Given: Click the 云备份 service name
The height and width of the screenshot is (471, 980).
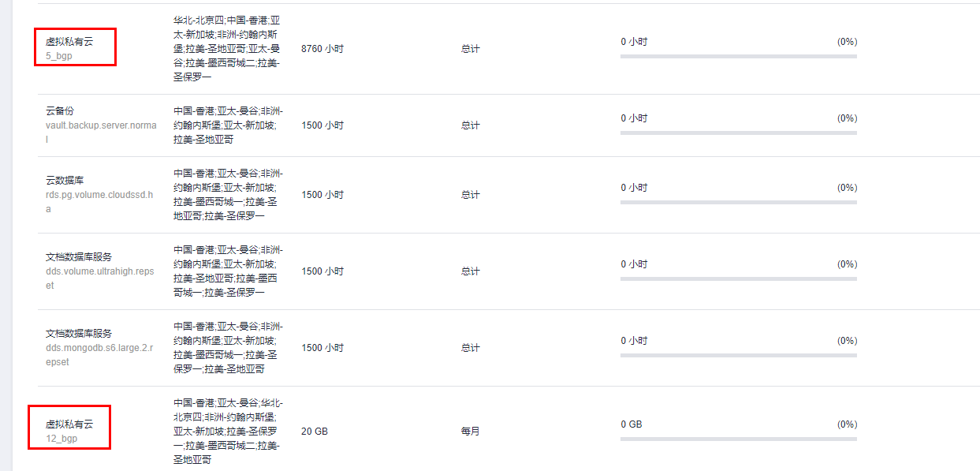Looking at the screenshot, I should 60,110.
